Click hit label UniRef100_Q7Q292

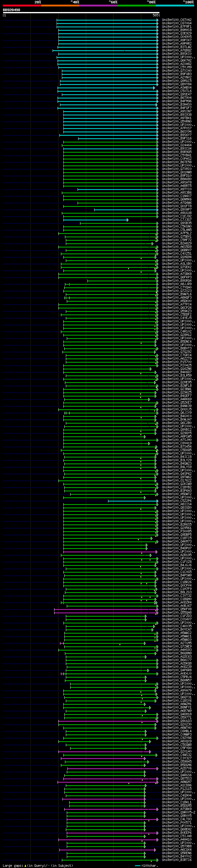pos(177,352)
